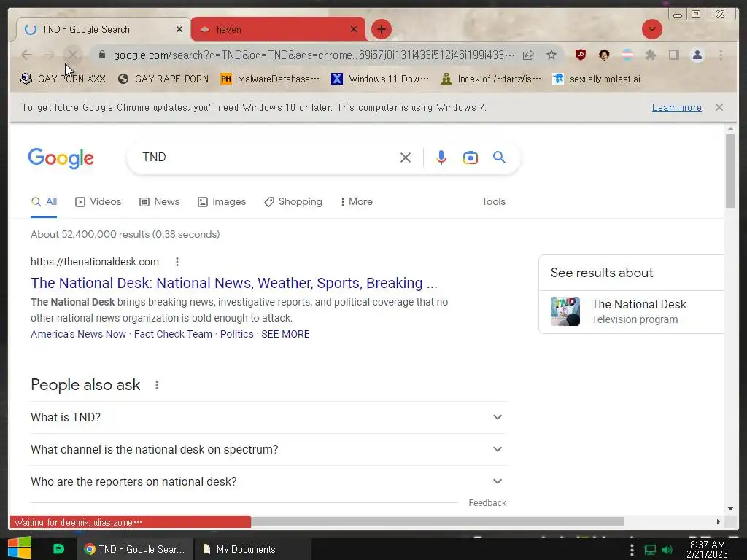The image size is (747, 560).
Task: Open a new tab with the plus button
Action: pos(381,29)
